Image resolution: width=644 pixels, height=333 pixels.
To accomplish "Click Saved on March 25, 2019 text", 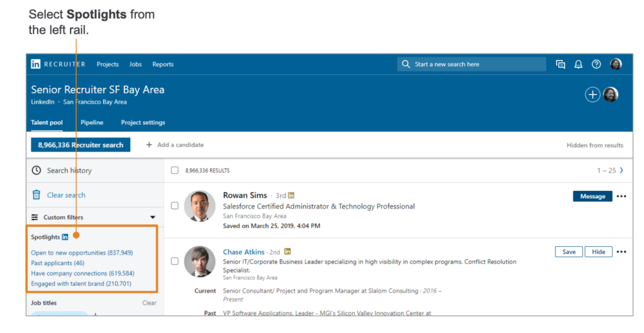I will pos(272,226).
